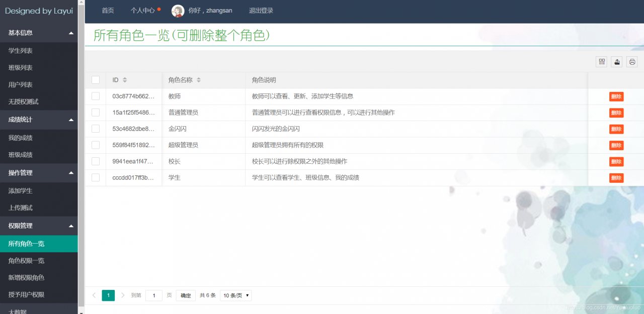Image resolution: width=644 pixels, height=314 pixels.
Task: Open the 首页 menu item
Action: pos(108,11)
